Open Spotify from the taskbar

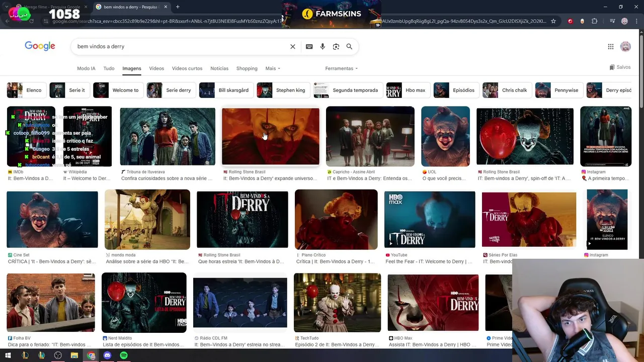[124, 355]
